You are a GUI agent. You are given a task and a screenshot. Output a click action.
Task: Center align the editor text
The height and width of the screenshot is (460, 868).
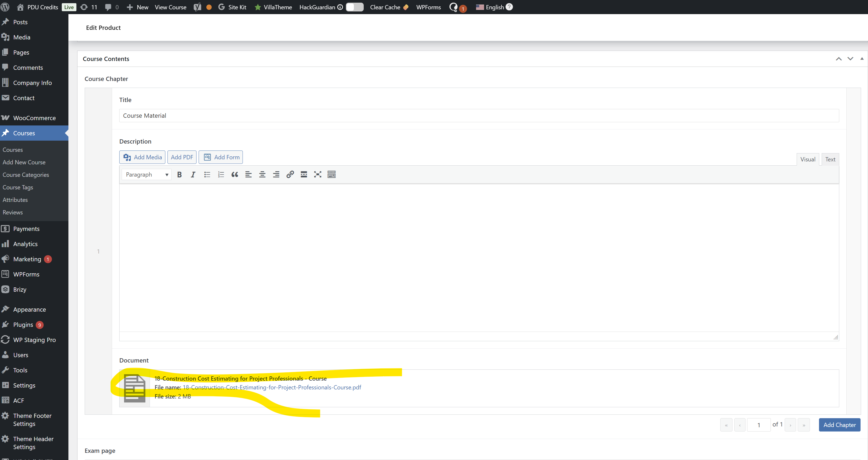(x=262, y=174)
